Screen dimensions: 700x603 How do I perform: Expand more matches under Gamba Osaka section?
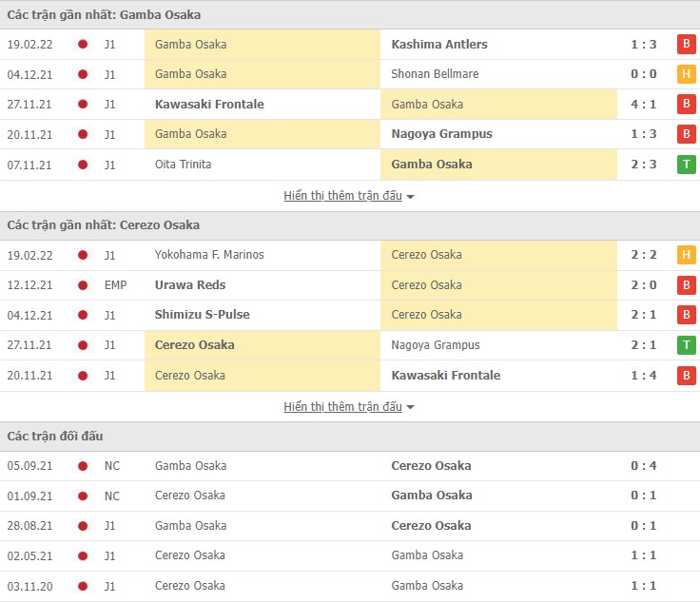(x=342, y=196)
